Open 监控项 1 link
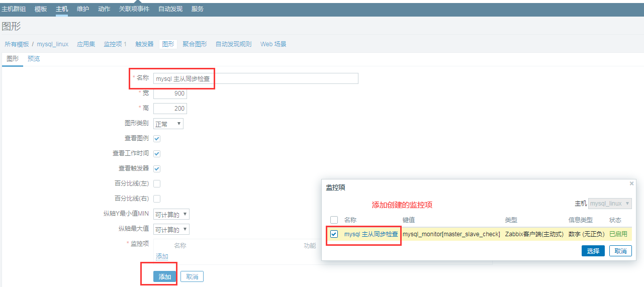 point(115,44)
